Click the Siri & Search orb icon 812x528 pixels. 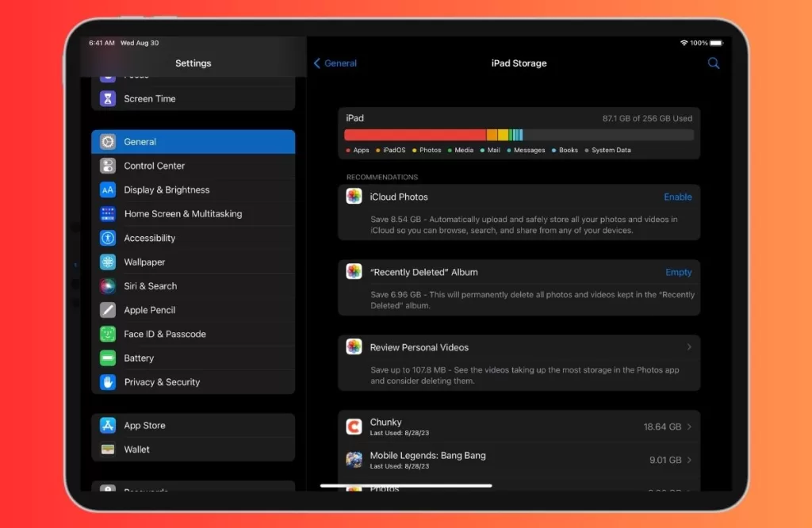click(x=108, y=285)
